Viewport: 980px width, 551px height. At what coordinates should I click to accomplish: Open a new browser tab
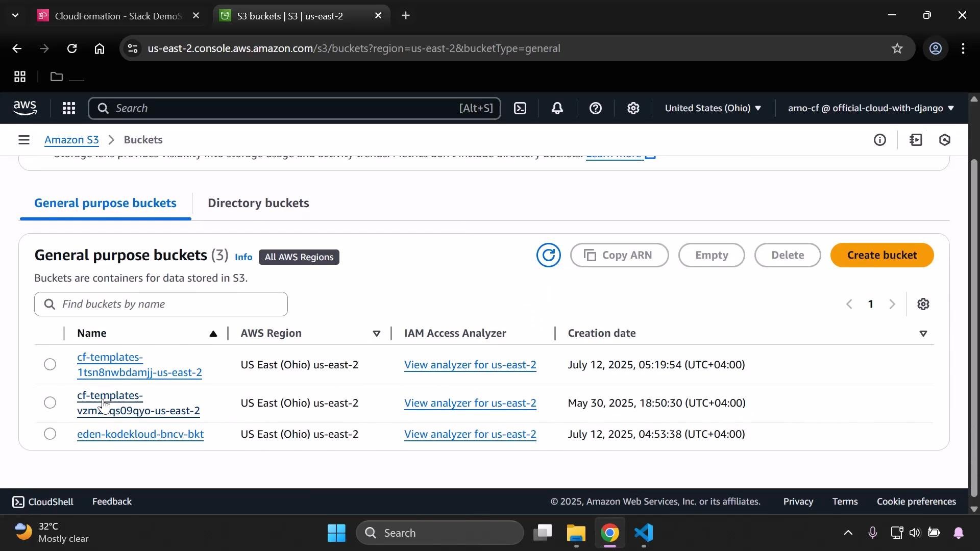click(x=406, y=16)
